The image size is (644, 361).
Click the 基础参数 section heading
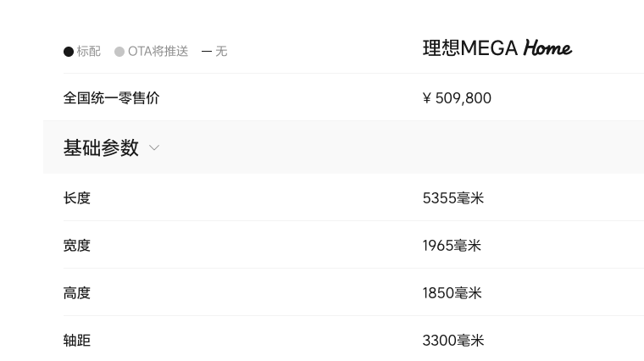101,147
